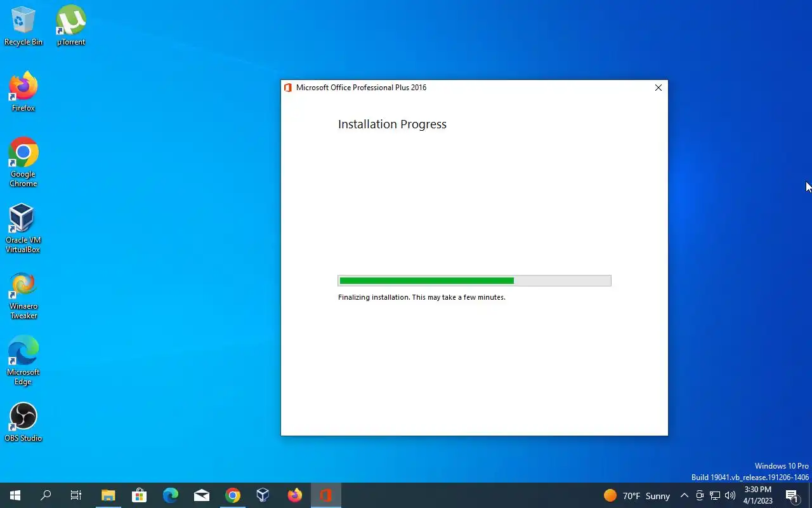812x508 pixels.
Task: Select the Microsoft Edge desktop shortcut
Action: tap(23, 361)
